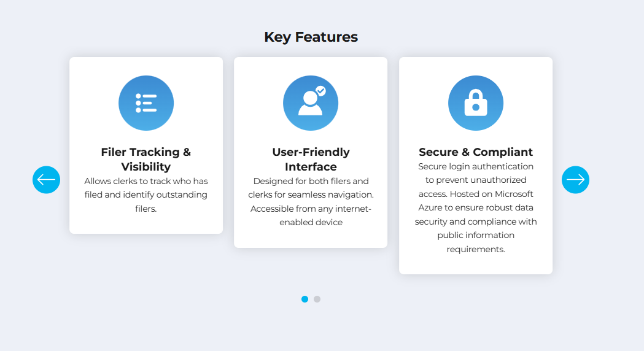
Task: Select the white Secure & Compliant card
Action: (476, 263)
